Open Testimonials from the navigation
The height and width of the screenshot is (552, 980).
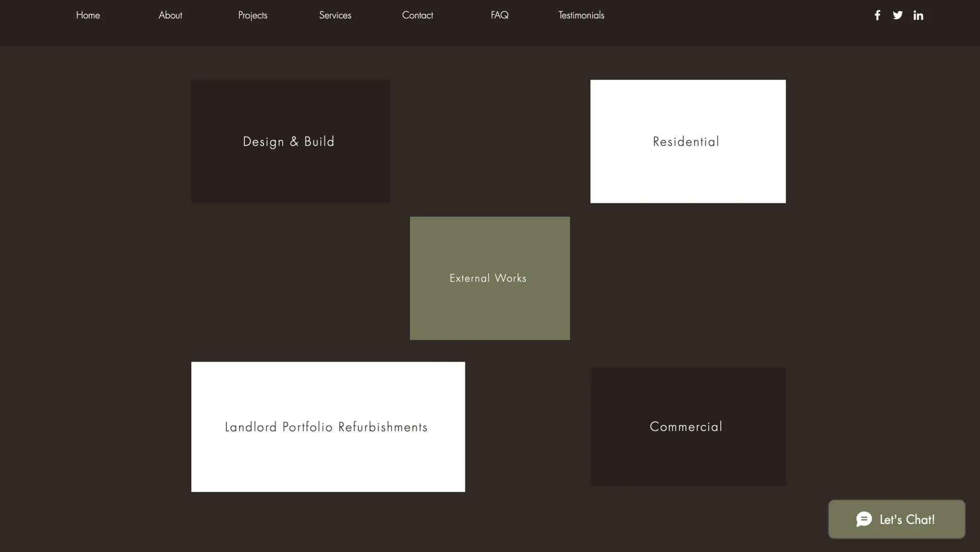581,15
